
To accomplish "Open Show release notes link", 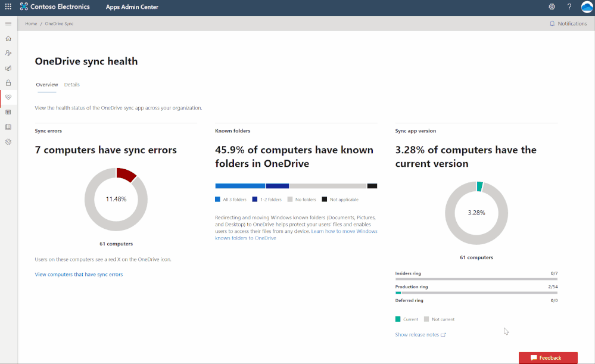I will [x=417, y=334].
